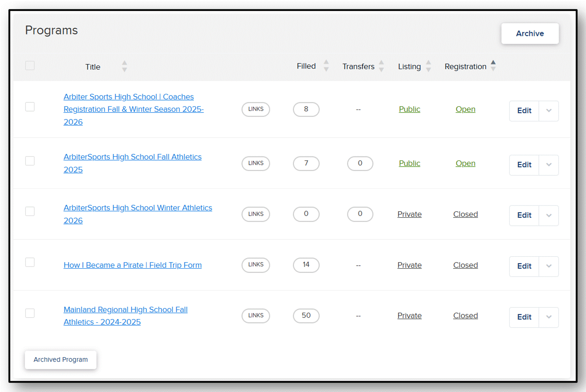Show LINKS for Mainland Regional program
This screenshot has width=586, height=392.
256,315
